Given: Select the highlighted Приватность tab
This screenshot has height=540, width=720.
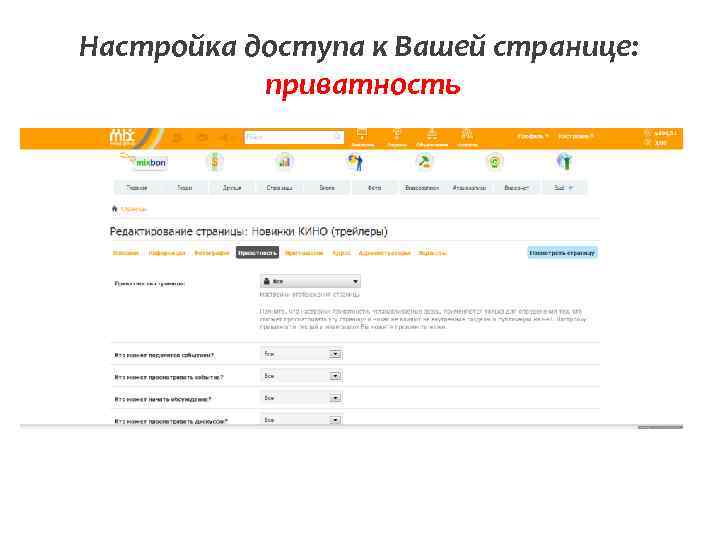Looking at the screenshot, I should tap(257, 253).
